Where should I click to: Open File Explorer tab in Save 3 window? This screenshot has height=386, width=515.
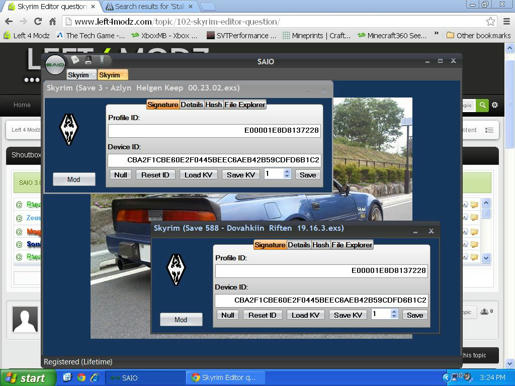245,105
